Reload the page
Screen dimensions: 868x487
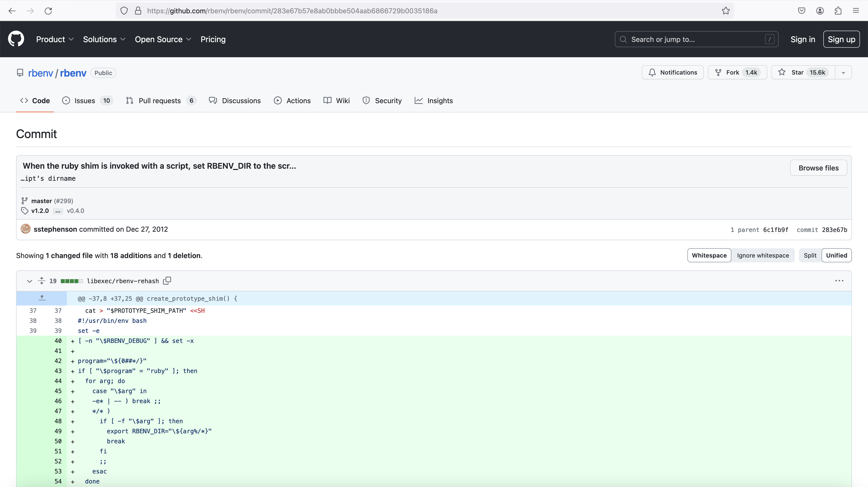pyautogui.click(x=48, y=11)
